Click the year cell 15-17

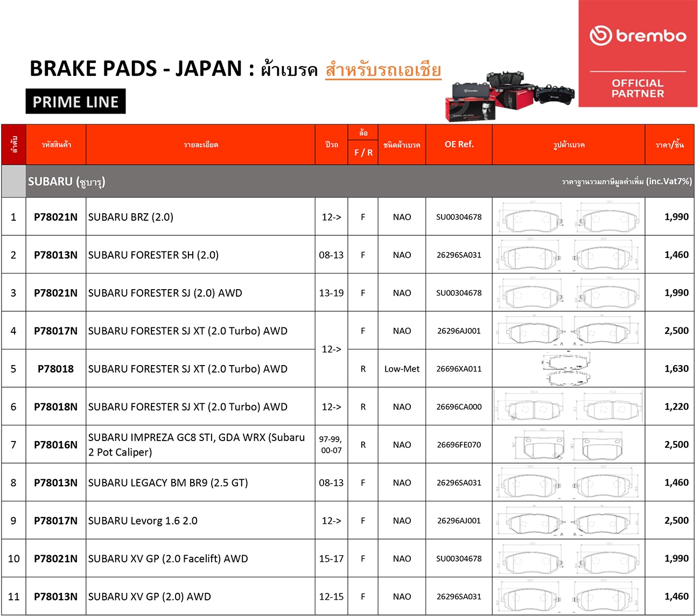pos(331,559)
